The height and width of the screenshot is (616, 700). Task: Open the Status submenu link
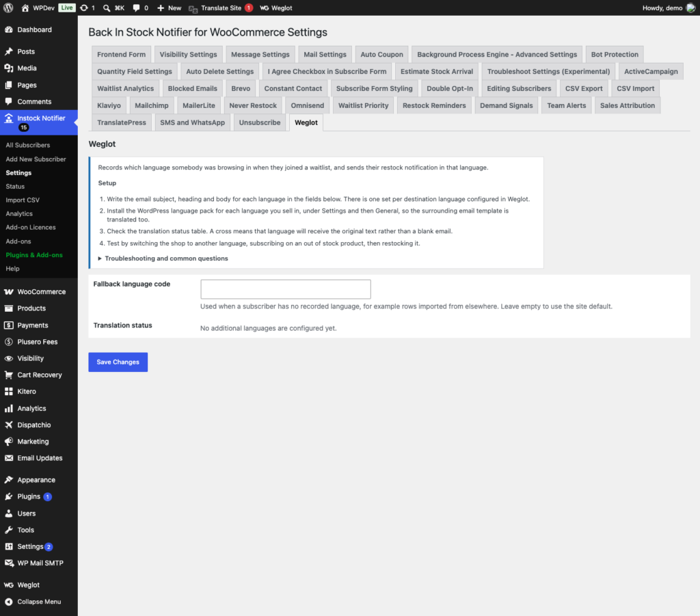pos(15,186)
